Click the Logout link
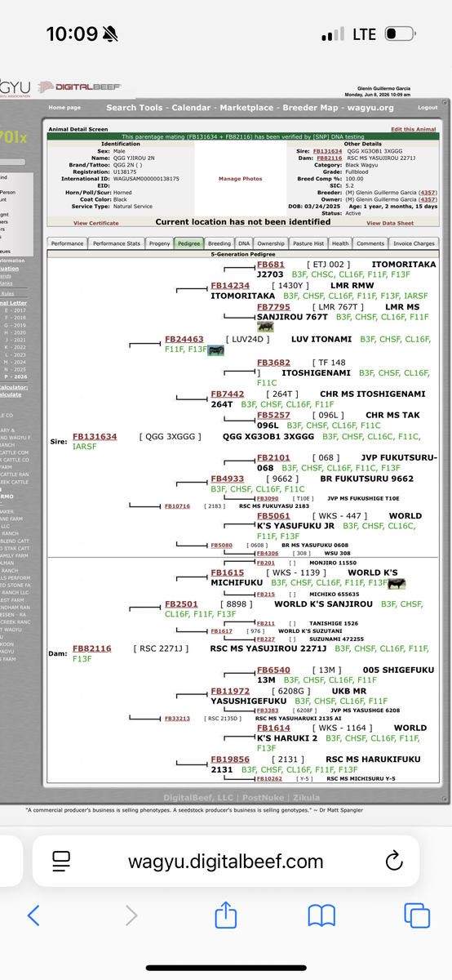 point(428,108)
